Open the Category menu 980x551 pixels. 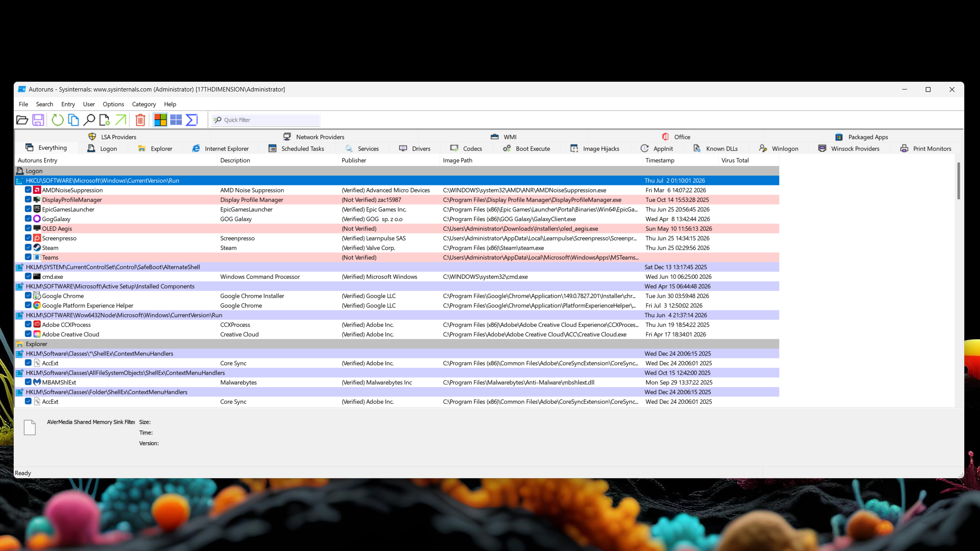tap(144, 104)
